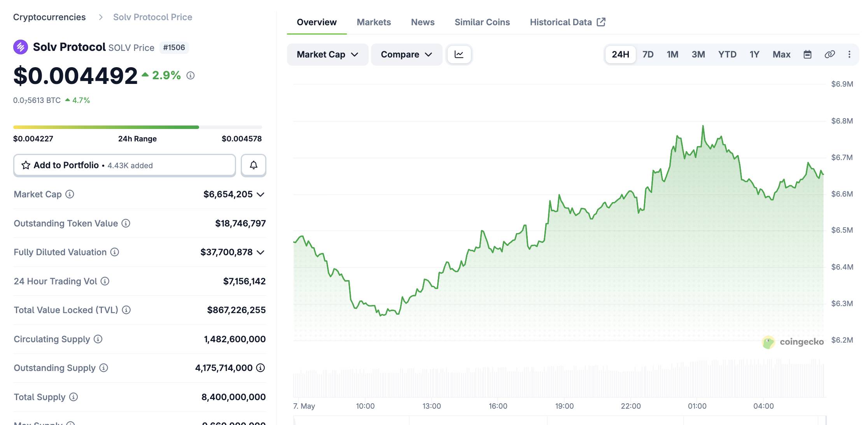This screenshot has height=425, width=868.
Task: Click the $0.004492 price text
Action: pyautogui.click(x=75, y=75)
